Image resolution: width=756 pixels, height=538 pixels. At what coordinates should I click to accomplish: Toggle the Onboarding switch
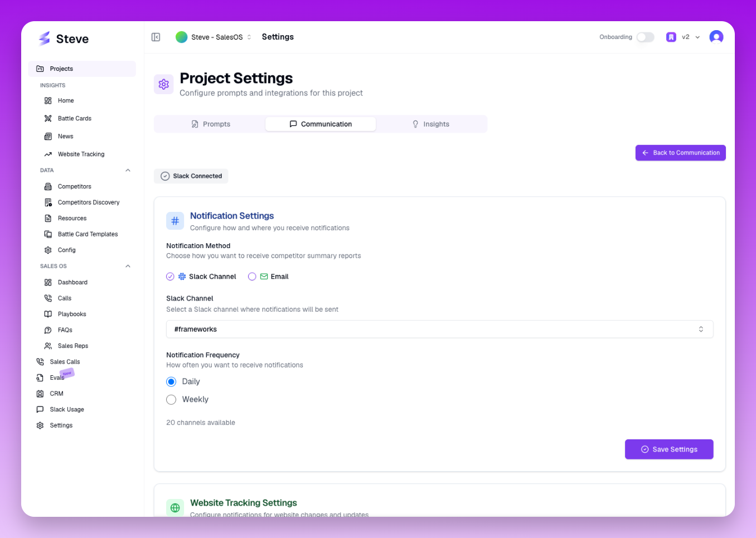click(645, 37)
